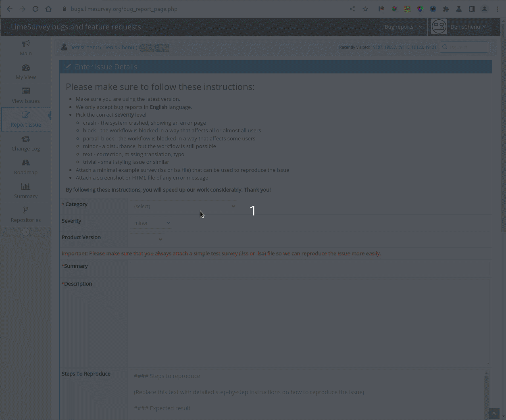
Task: Click the Issue # search box
Action: click(467, 47)
